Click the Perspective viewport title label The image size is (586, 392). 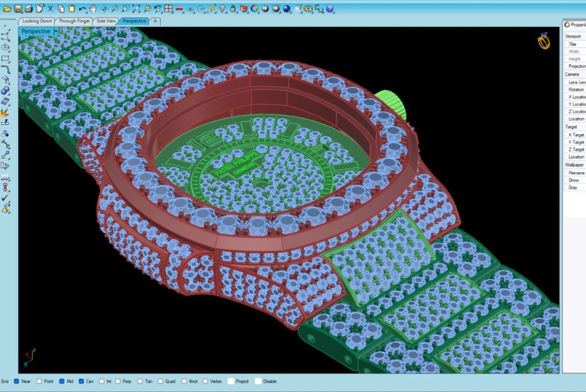36,31
